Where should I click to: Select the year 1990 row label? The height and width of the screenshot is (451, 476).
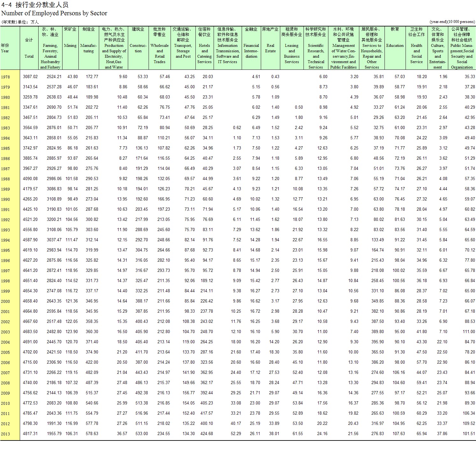click(x=5, y=200)
